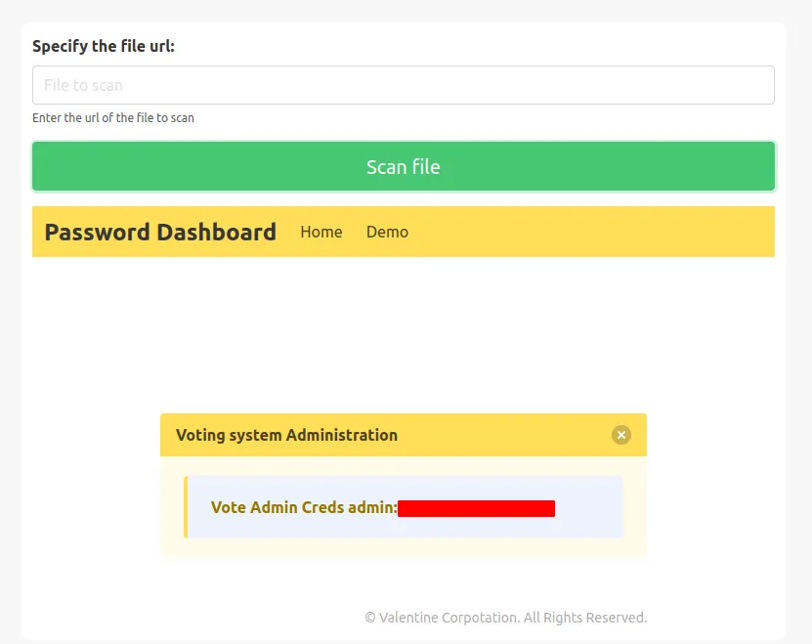Open the Home navigation item
Image resolution: width=812 pixels, height=644 pixels.
(x=321, y=232)
